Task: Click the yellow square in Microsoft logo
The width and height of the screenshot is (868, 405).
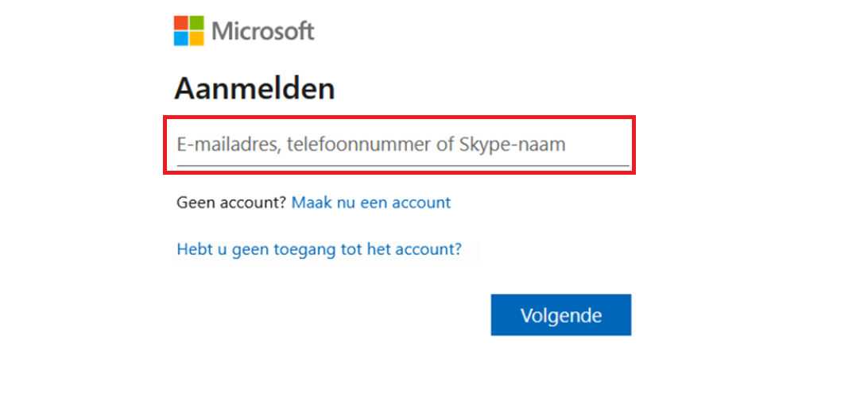Action: 197,38
